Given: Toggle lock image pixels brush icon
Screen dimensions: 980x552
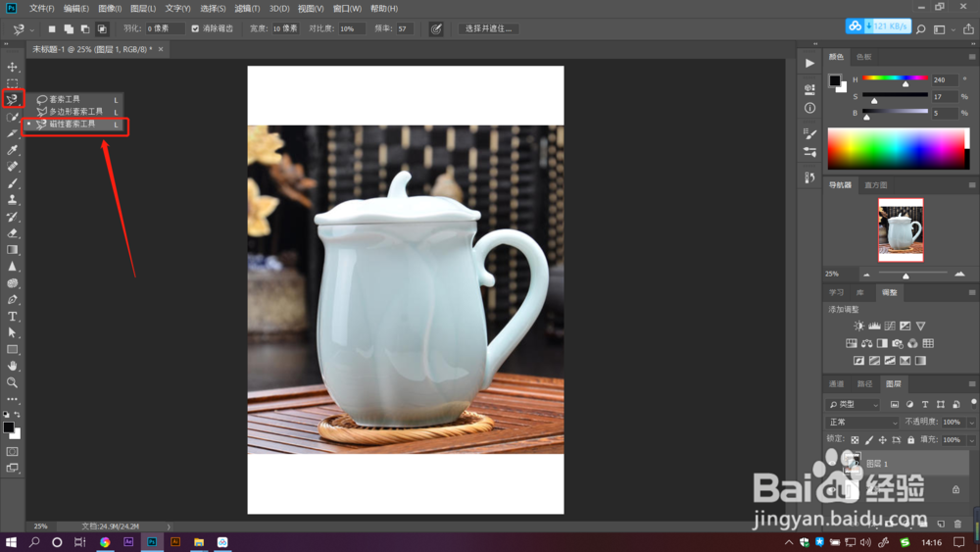Looking at the screenshot, I should (868, 440).
